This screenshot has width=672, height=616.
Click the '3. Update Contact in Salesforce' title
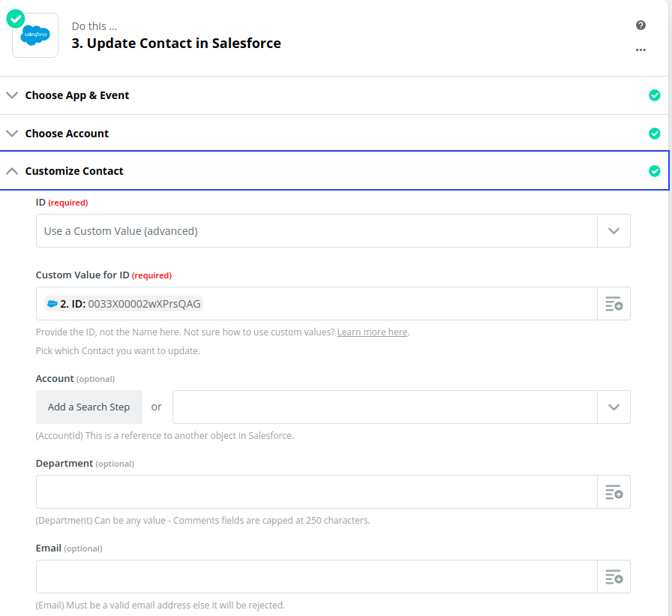click(x=176, y=44)
